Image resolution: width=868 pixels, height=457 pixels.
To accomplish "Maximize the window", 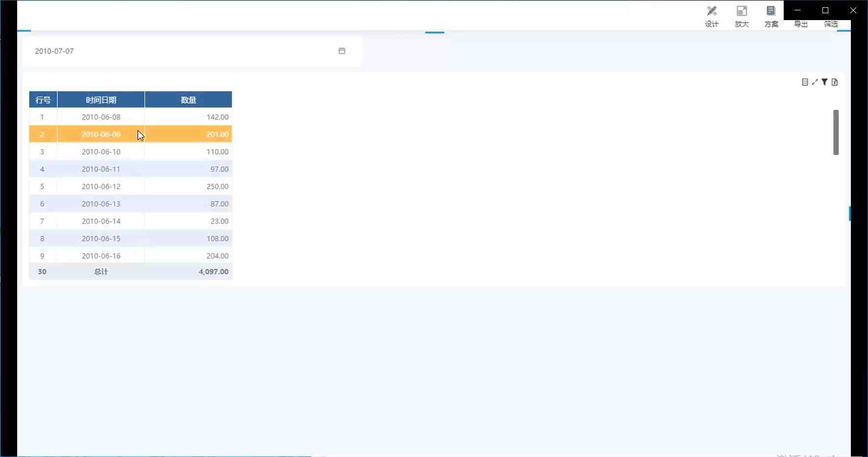I will pyautogui.click(x=825, y=10).
